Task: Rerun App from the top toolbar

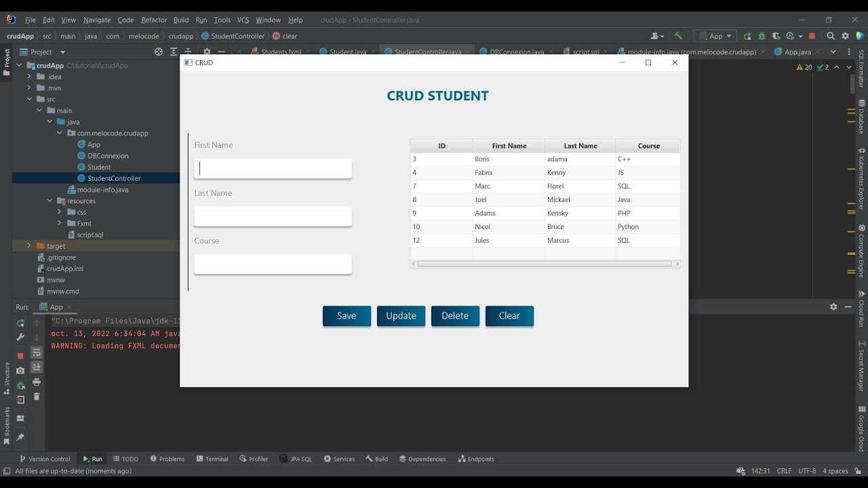Action: (747, 36)
